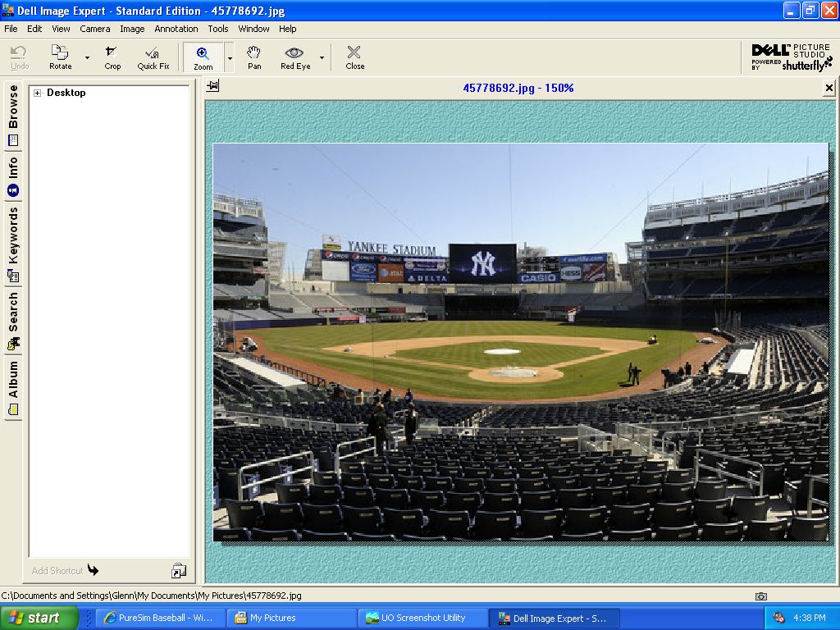Switch to the Keywords side tab

pyautogui.click(x=13, y=244)
